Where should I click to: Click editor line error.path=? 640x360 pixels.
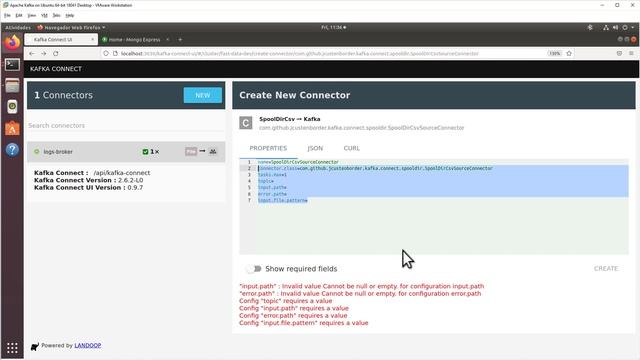[x=272, y=194]
